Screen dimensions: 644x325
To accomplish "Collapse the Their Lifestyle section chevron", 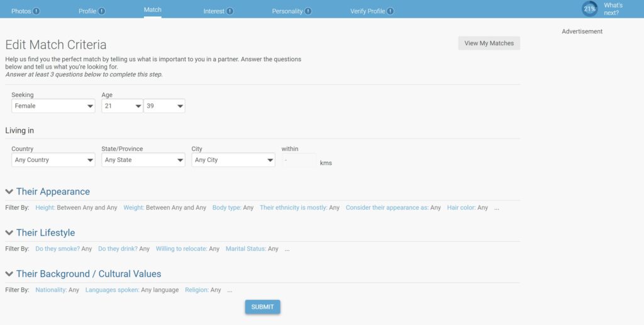I will pos(9,233).
